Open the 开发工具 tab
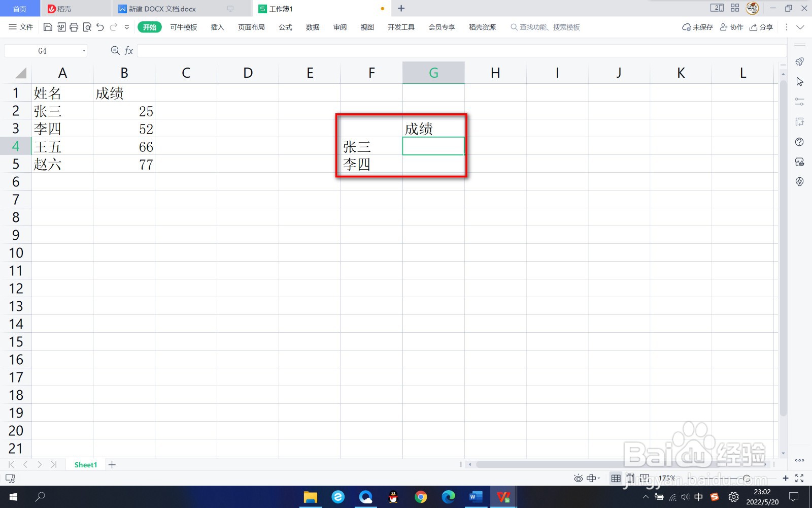The image size is (812, 508). point(401,27)
